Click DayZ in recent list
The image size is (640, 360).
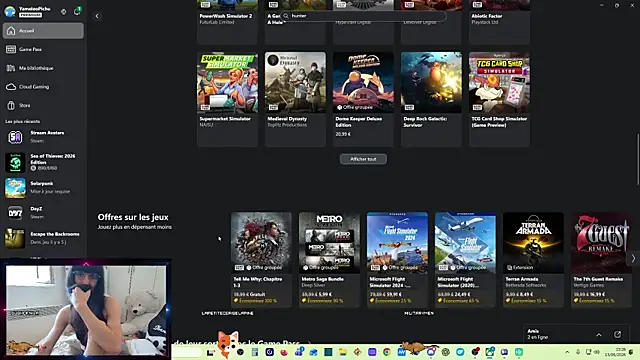43,213
